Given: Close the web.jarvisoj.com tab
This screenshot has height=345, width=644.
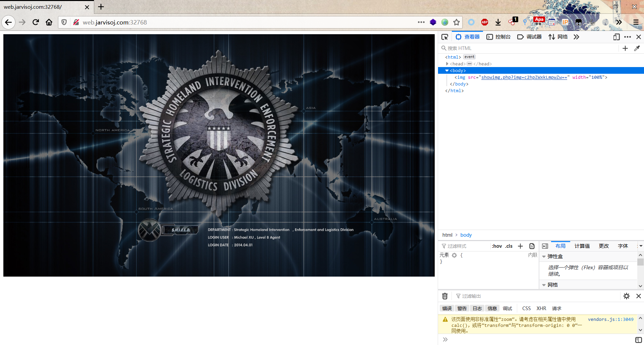Looking at the screenshot, I should point(87,7).
